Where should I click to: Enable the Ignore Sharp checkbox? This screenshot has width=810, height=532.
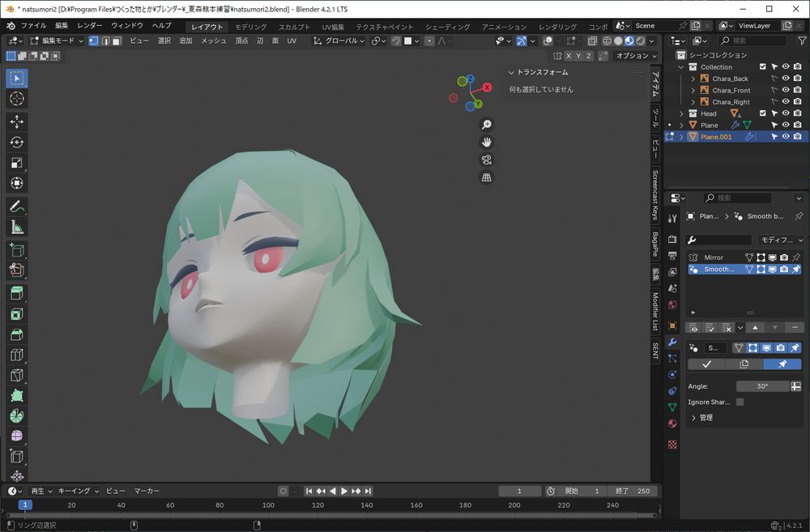pyautogui.click(x=740, y=402)
